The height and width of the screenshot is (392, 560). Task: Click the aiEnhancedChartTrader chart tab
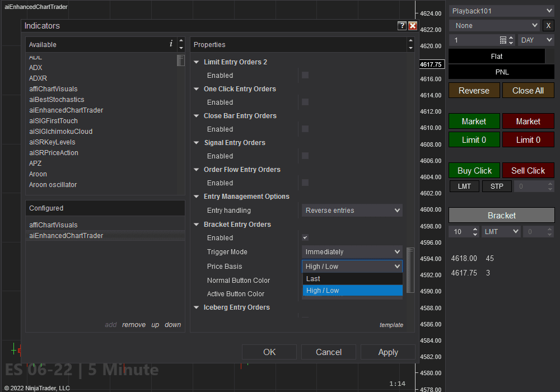(36, 7)
